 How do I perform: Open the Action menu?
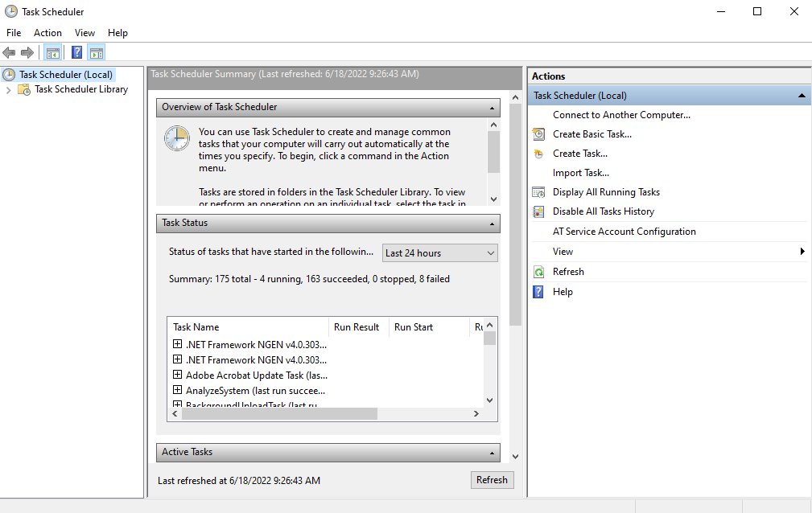[x=47, y=33]
